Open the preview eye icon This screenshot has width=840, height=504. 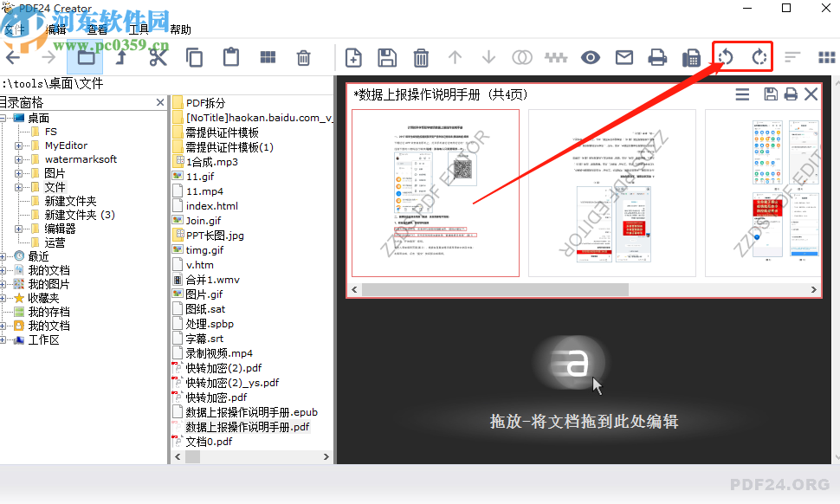[x=590, y=57]
